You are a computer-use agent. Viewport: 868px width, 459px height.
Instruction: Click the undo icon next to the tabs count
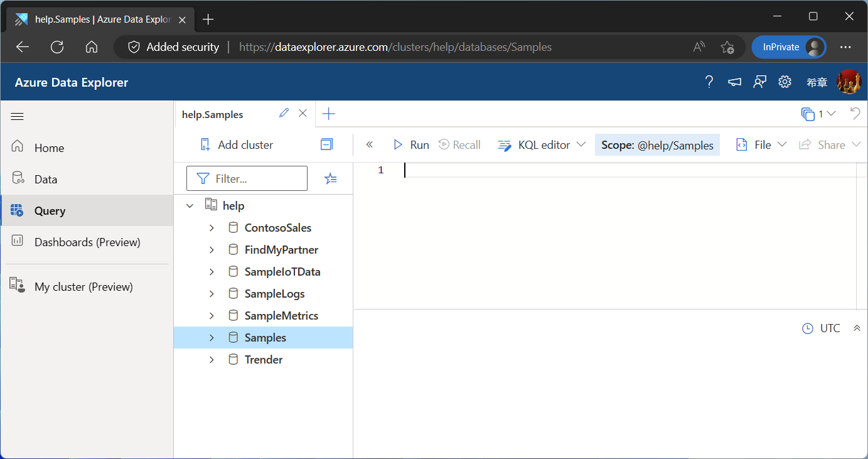pyautogui.click(x=855, y=113)
